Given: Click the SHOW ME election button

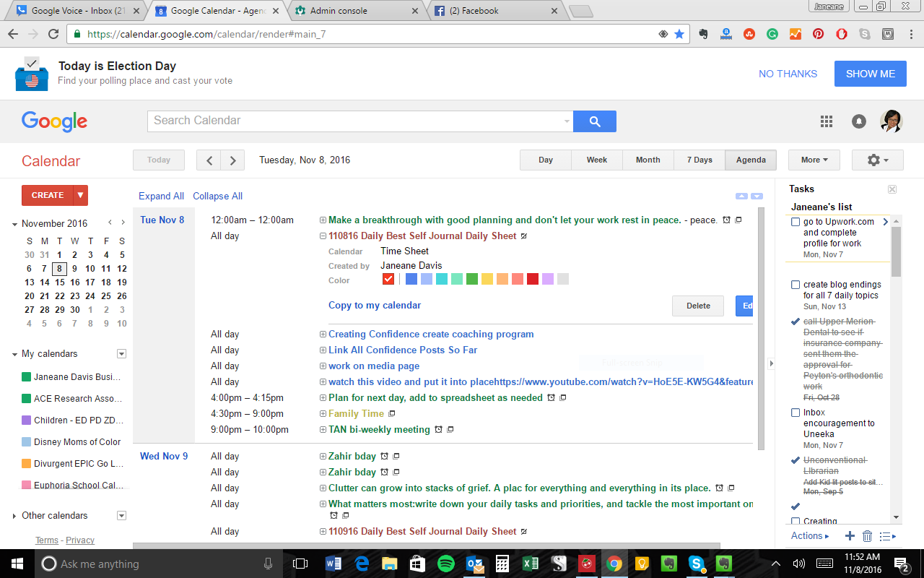Looking at the screenshot, I should point(871,74).
